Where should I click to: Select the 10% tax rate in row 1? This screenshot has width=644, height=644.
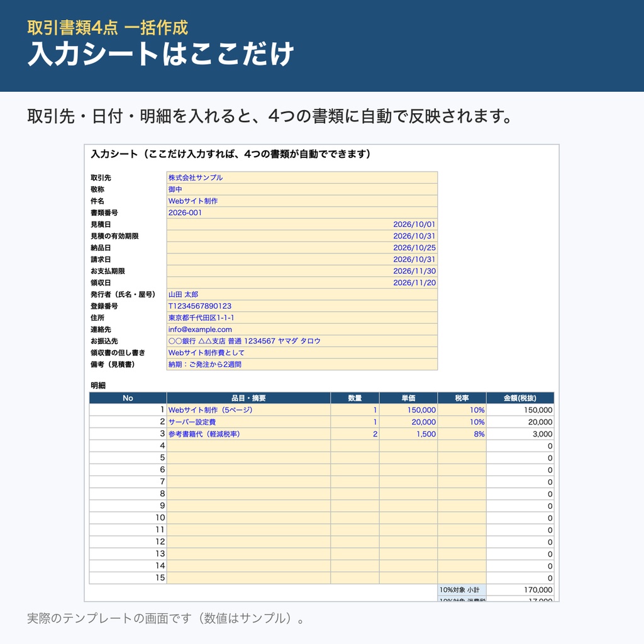462,410
